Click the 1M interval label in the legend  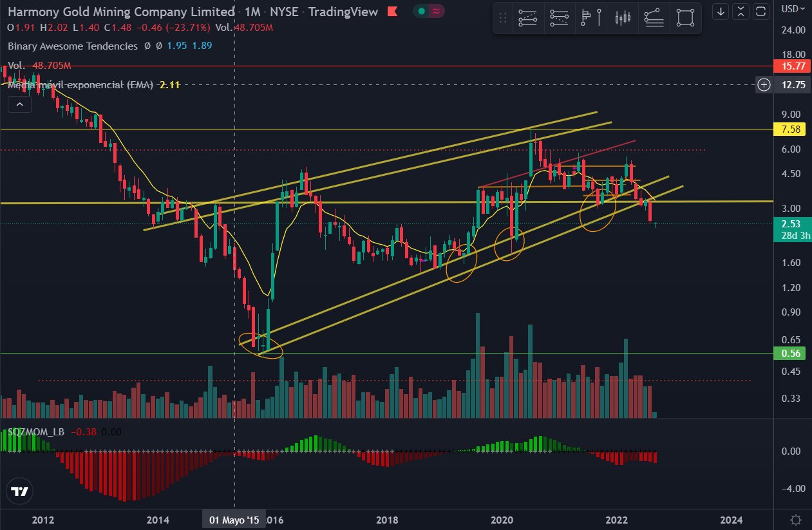252,12
